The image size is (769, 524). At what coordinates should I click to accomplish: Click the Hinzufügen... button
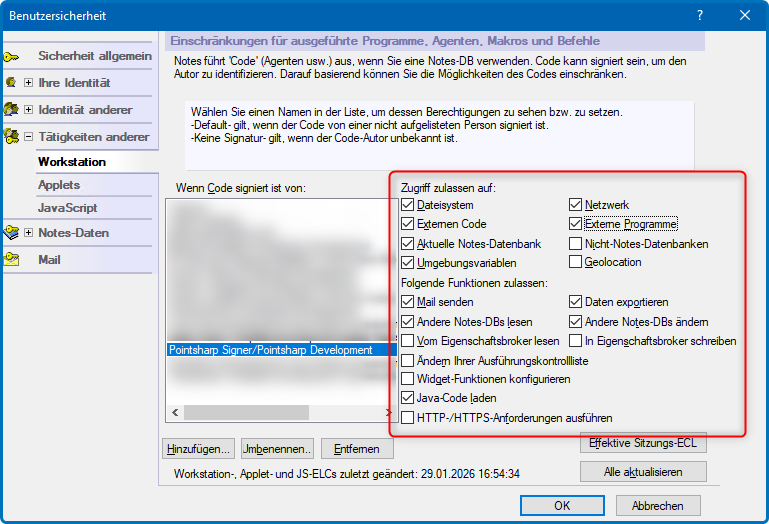point(199,449)
